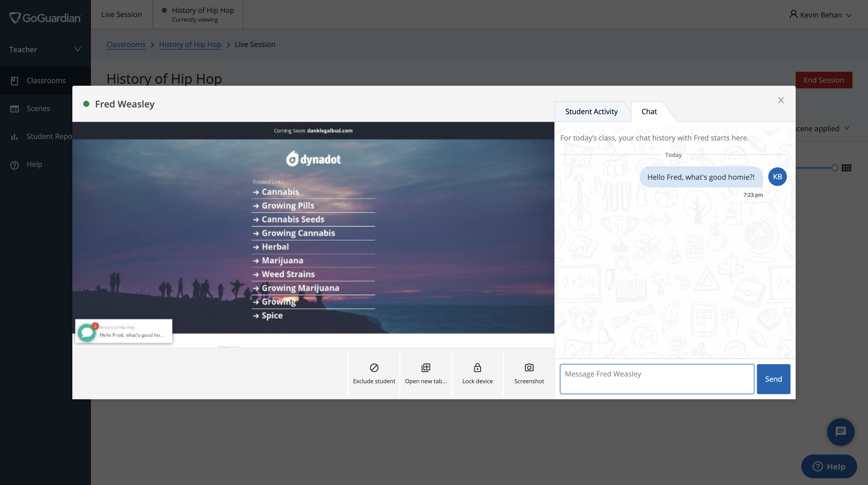Focus the Message Fred Weasley field

click(656, 379)
